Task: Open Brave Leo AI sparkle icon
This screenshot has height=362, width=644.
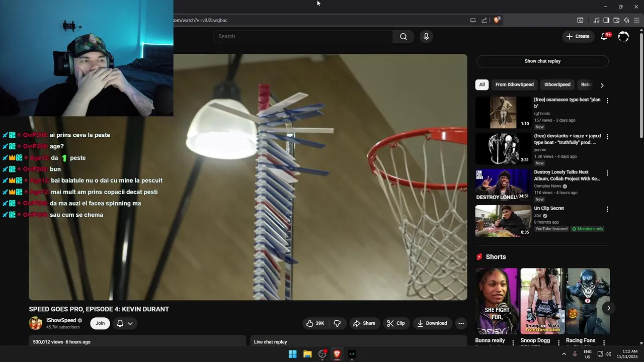Action: point(626,20)
